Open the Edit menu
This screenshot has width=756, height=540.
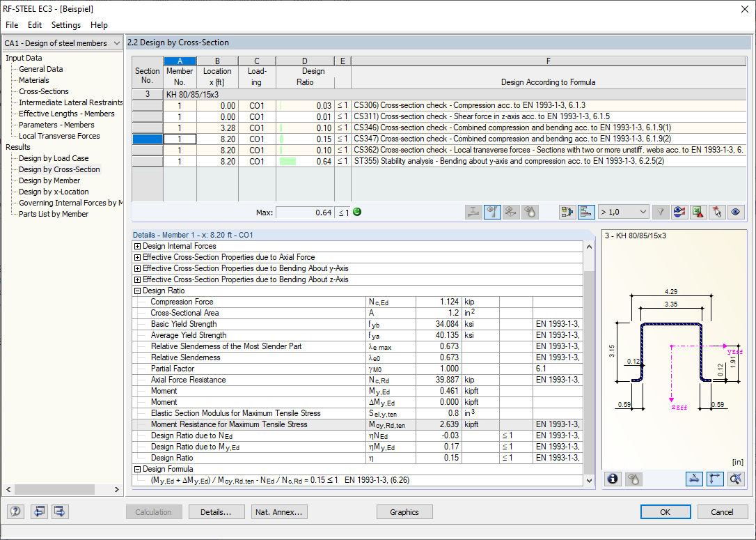pos(35,25)
